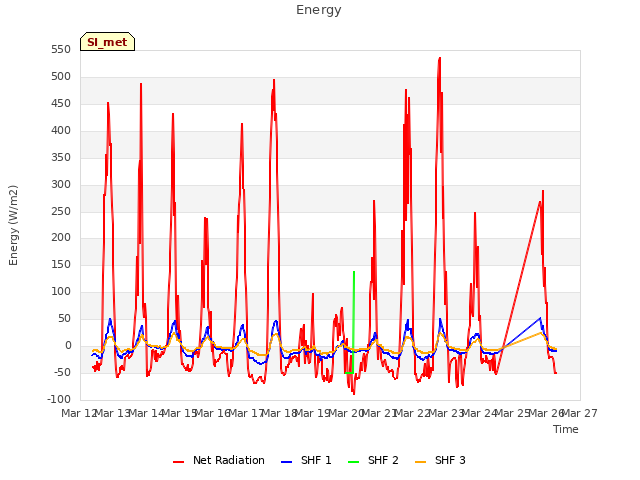640x480 pixels.
Task: Click the Mar 27 x-axis tick label
Action: pyautogui.click(x=580, y=413)
